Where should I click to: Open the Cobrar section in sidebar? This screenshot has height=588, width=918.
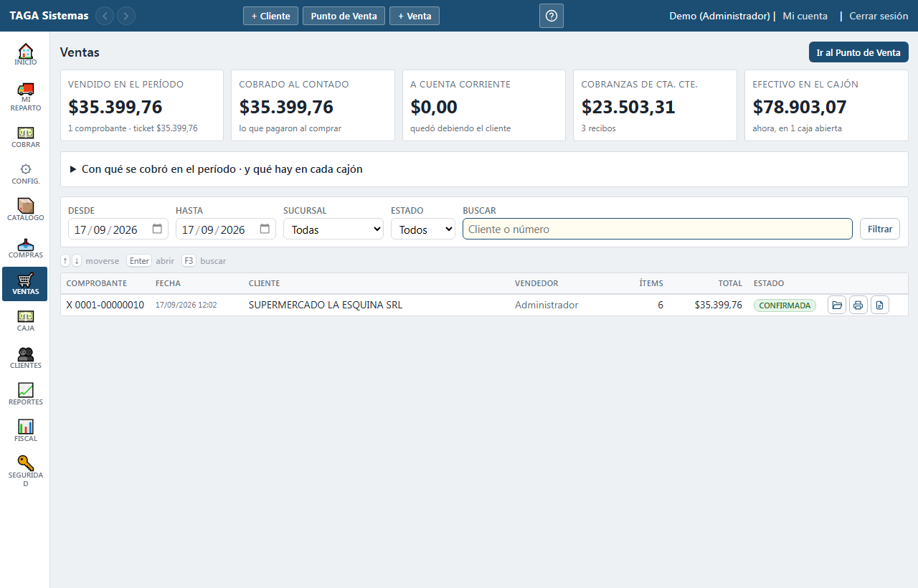25,137
